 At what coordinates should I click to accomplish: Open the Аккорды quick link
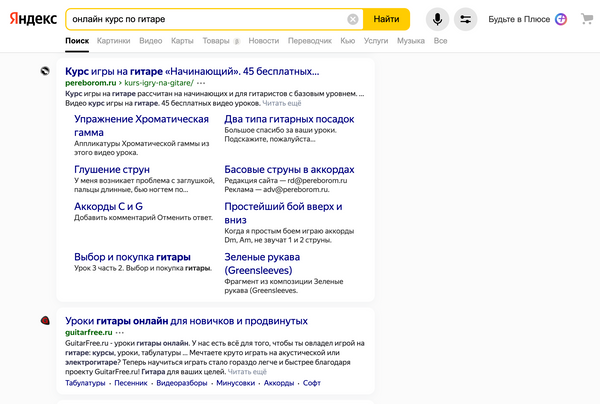point(279,383)
